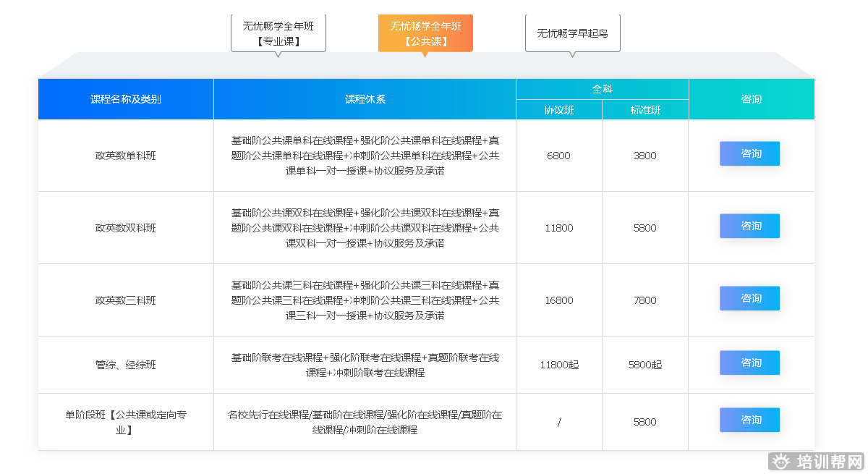868x474 pixels.
Task: Click the 16800 price for 三科班
Action: [x=559, y=300]
